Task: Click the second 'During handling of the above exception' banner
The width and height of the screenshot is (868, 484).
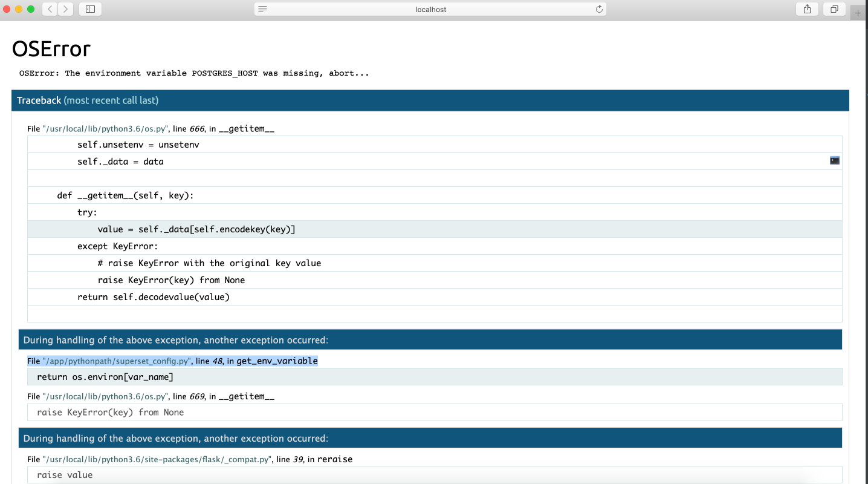Action: tap(430, 438)
